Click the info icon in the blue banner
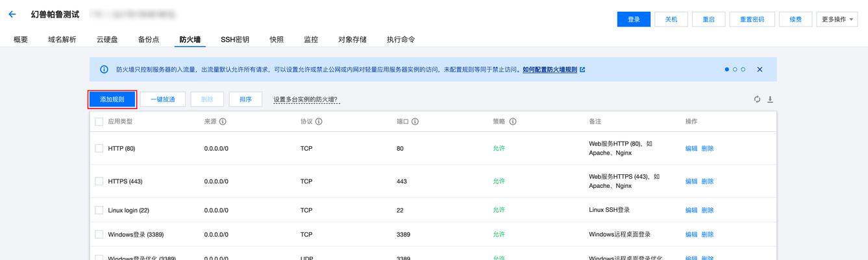The image size is (868, 260). (x=104, y=70)
